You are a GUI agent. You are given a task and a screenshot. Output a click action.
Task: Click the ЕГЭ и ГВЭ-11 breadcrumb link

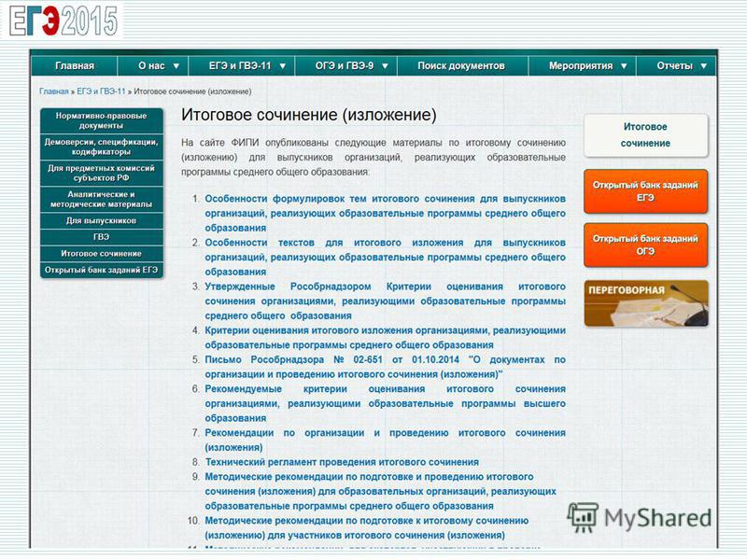pos(101,91)
